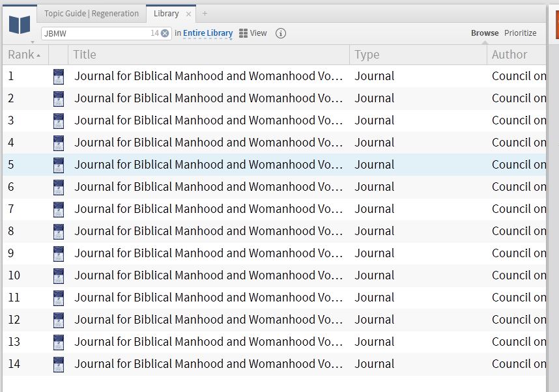Click the Council on author cell in rank 4

click(519, 143)
